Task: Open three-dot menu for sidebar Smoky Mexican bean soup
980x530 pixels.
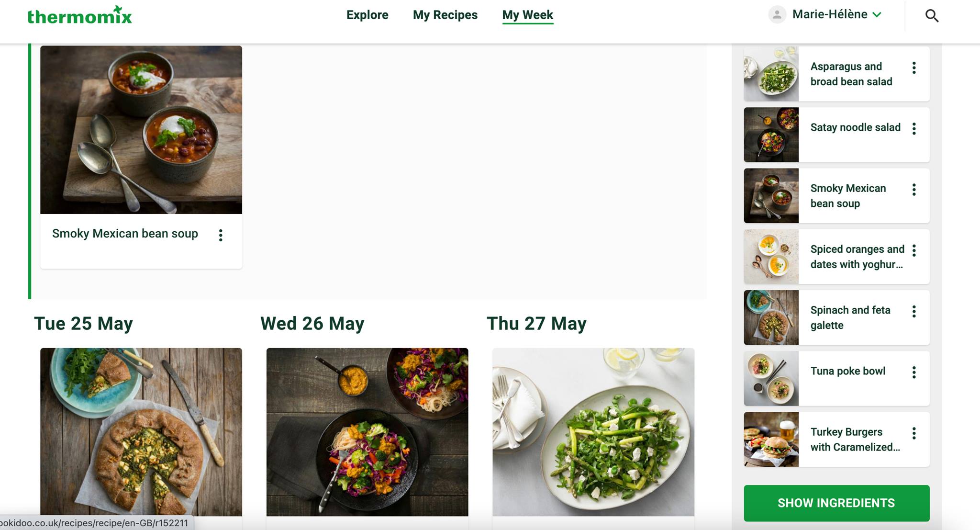Action: pyautogui.click(x=914, y=190)
